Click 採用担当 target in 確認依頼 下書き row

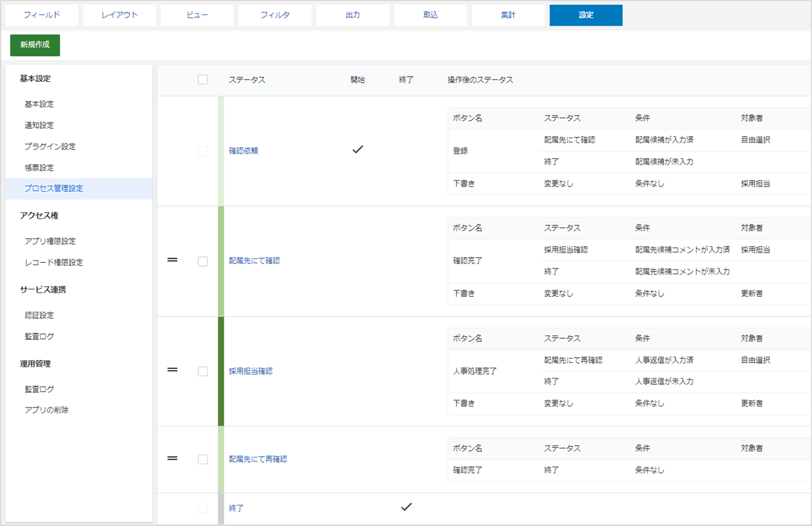coord(755,183)
